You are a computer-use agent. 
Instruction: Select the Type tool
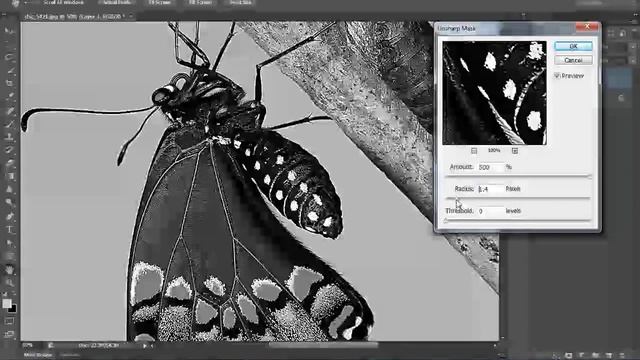tap(9, 229)
